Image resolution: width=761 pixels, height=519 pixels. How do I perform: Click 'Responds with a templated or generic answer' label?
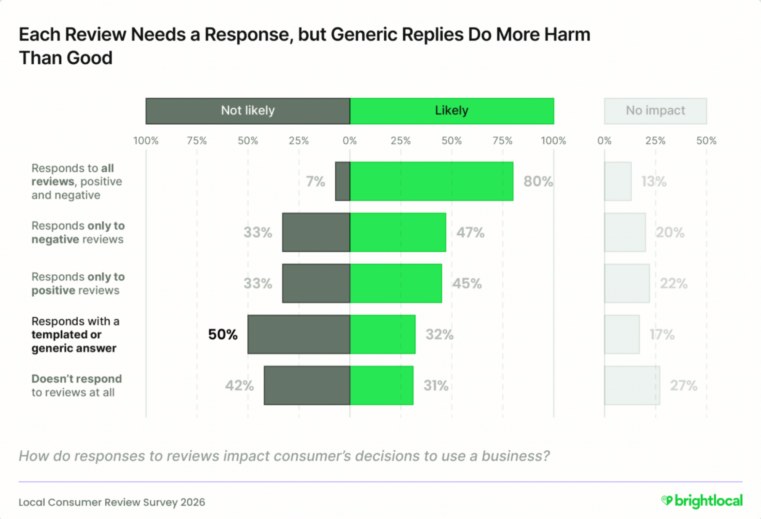click(75, 335)
